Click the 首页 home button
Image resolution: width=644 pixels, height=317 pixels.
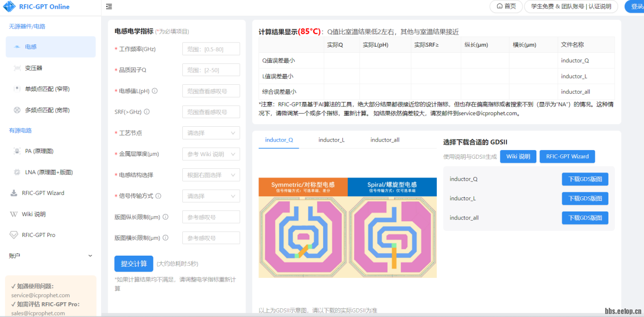click(506, 6)
